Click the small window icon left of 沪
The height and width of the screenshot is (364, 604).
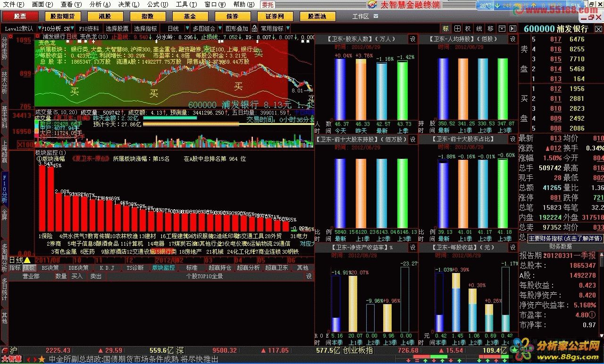4,350
